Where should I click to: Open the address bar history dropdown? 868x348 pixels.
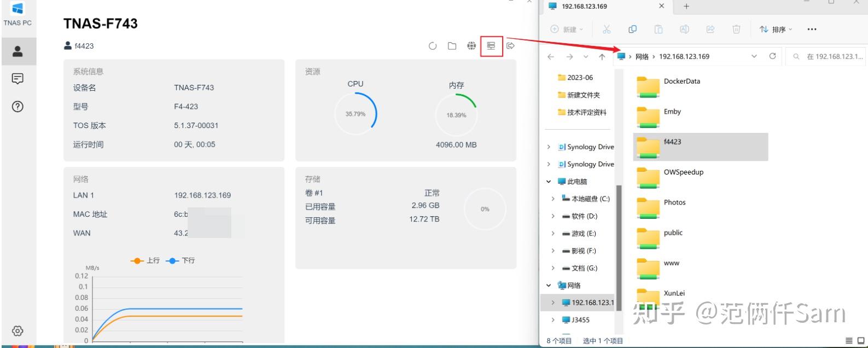pos(754,56)
